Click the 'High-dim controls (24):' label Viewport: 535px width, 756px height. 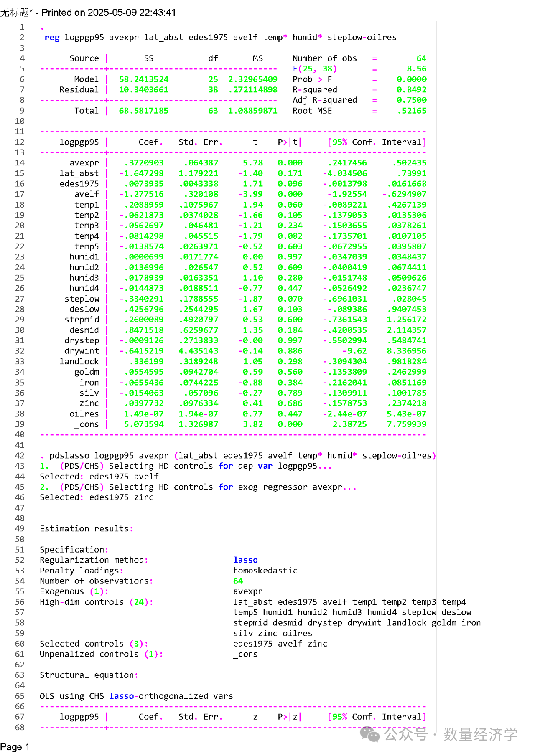(x=97, y=602)
